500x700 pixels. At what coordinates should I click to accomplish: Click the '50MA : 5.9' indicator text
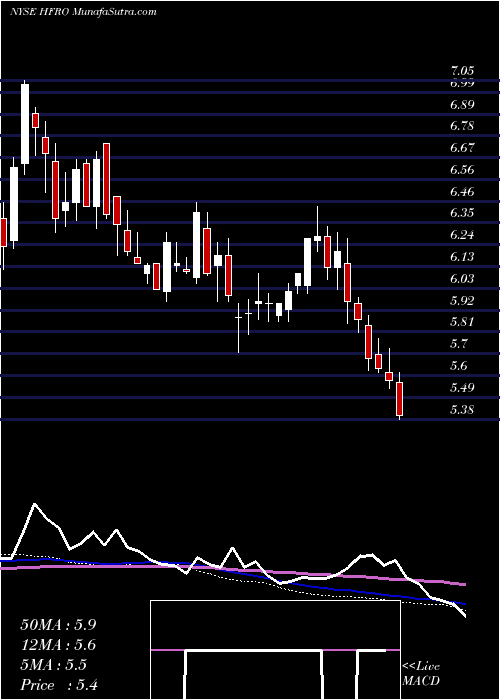tap(58, 625)
